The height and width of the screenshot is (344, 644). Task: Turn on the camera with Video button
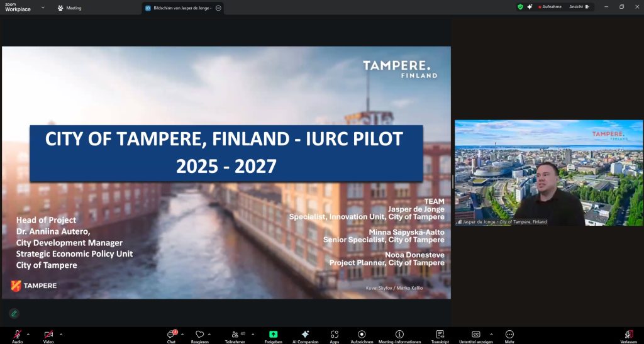pyautogui.click(x=48, y=335)
